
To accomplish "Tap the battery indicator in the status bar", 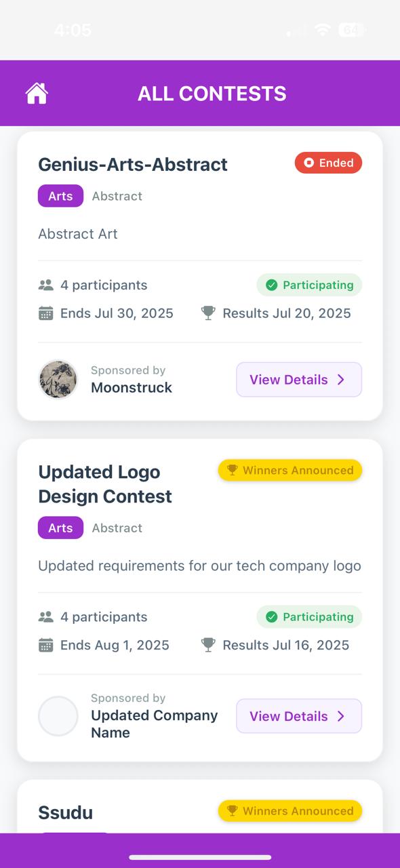I will coord(351,30).
